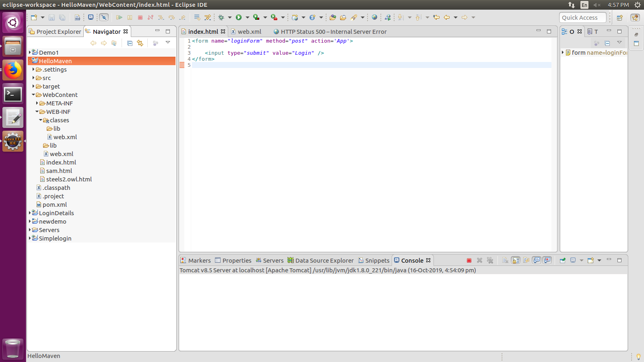Stop the Tomcat server in Console
644x362 pixels.
coord(469,260)
